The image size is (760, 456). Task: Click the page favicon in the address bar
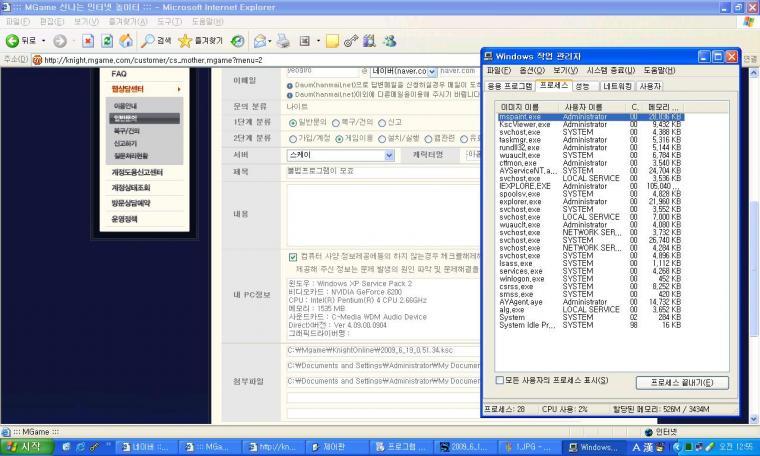[x=37, y=60]
